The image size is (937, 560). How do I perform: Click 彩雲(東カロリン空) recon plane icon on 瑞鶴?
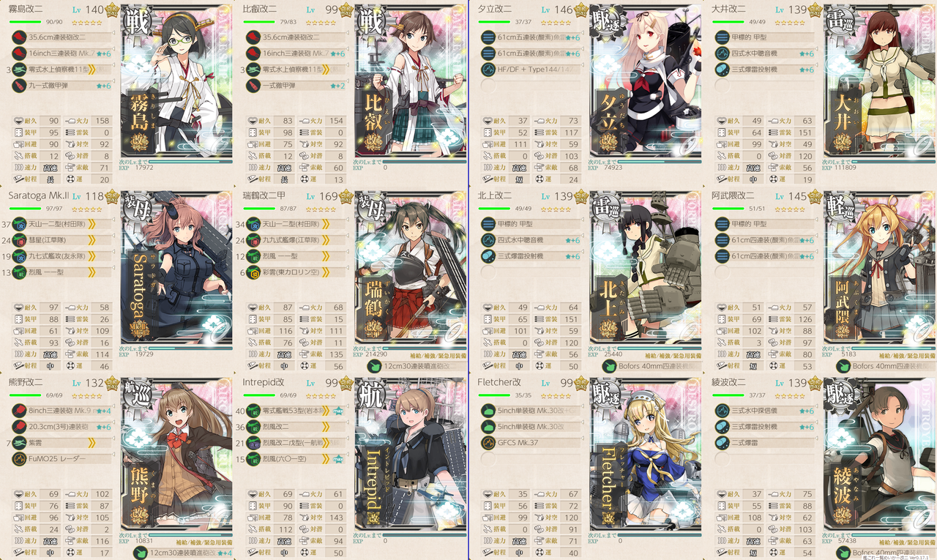tap(253, 272)
